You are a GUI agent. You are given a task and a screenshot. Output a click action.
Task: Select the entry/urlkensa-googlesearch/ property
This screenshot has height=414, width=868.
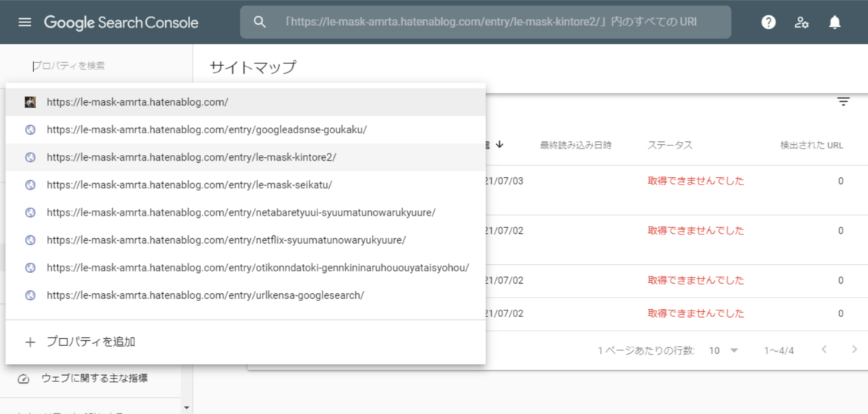(245, 295)
